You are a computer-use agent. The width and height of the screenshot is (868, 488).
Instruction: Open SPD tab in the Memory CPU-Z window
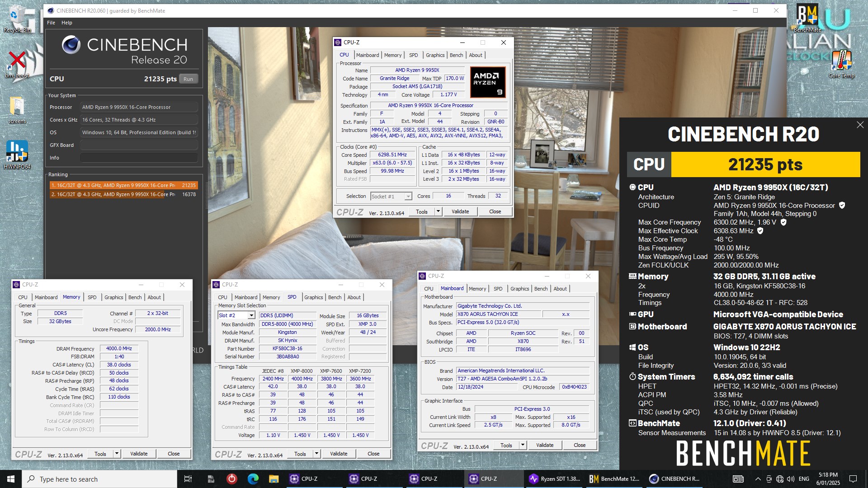point(92,297)
